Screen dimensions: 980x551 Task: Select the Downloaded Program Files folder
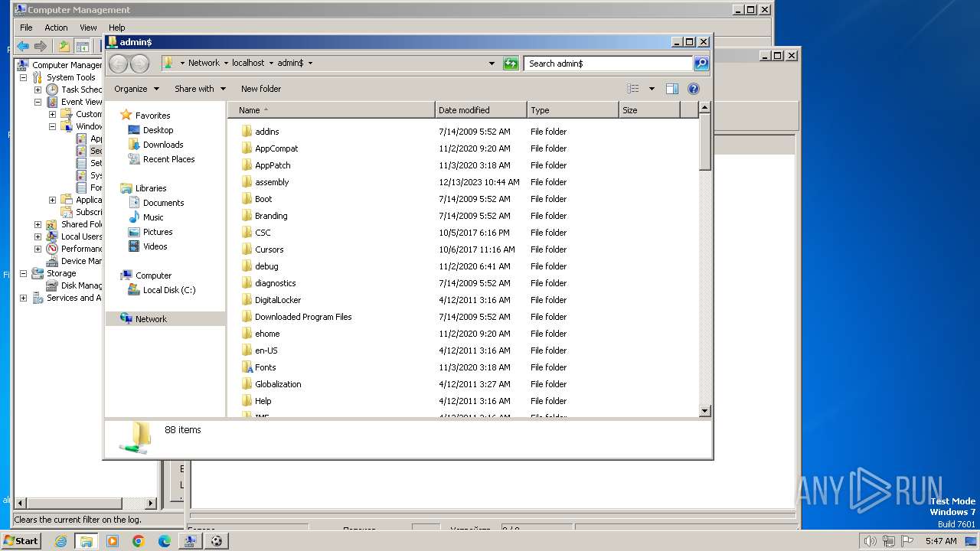[303, 317]
